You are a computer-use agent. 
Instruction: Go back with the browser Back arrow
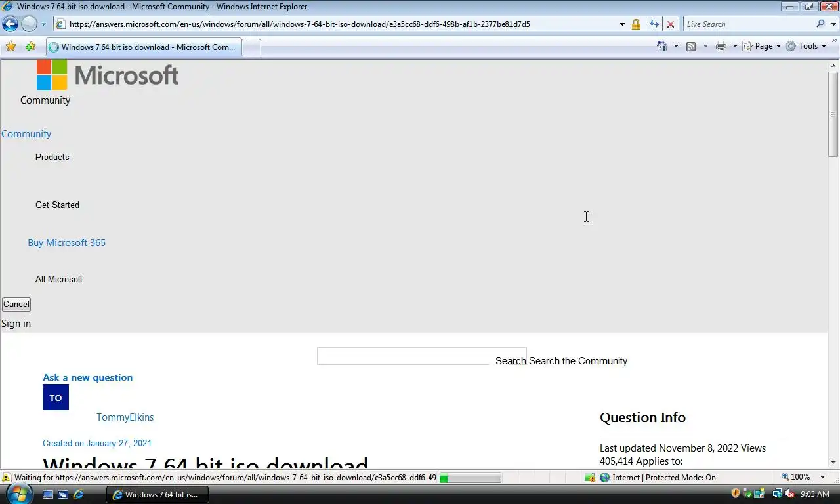click(x=10, y=24)
